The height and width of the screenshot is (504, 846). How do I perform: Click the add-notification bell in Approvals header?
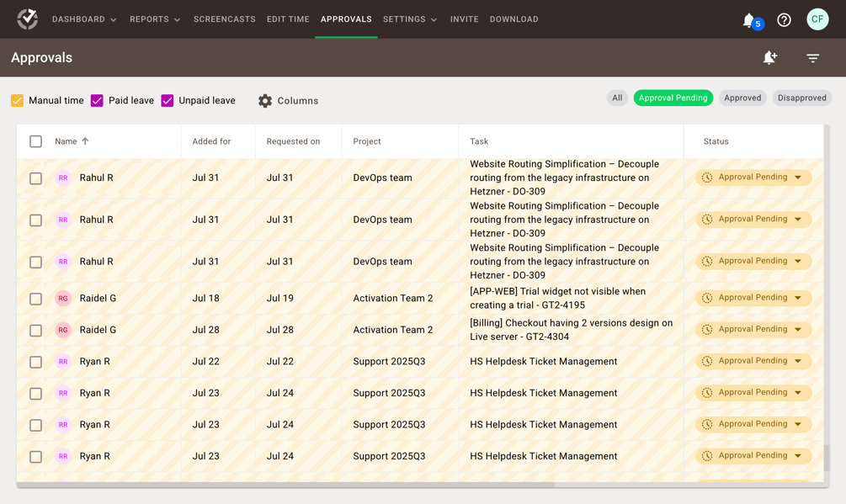pyautogui.click(x=769, y=58)
